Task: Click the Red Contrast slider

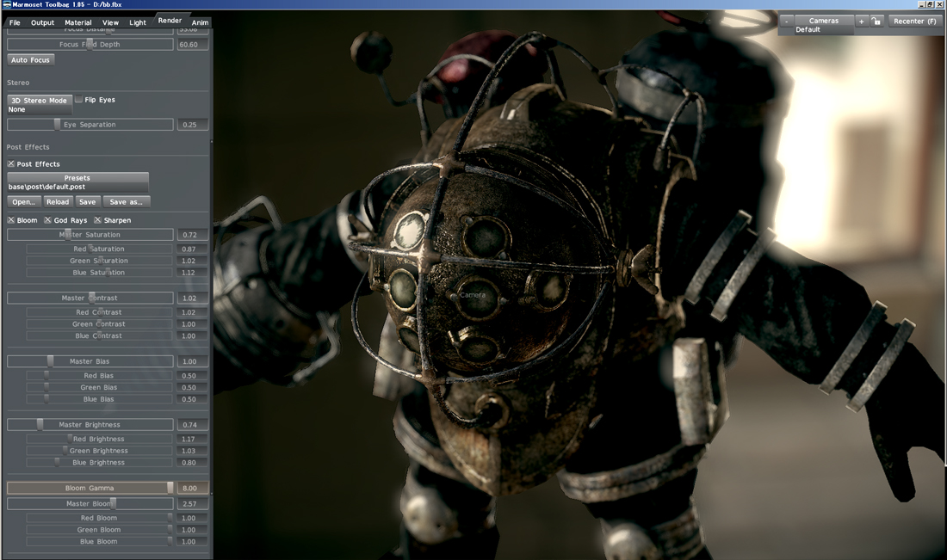Action: click(x=99, y=312)
